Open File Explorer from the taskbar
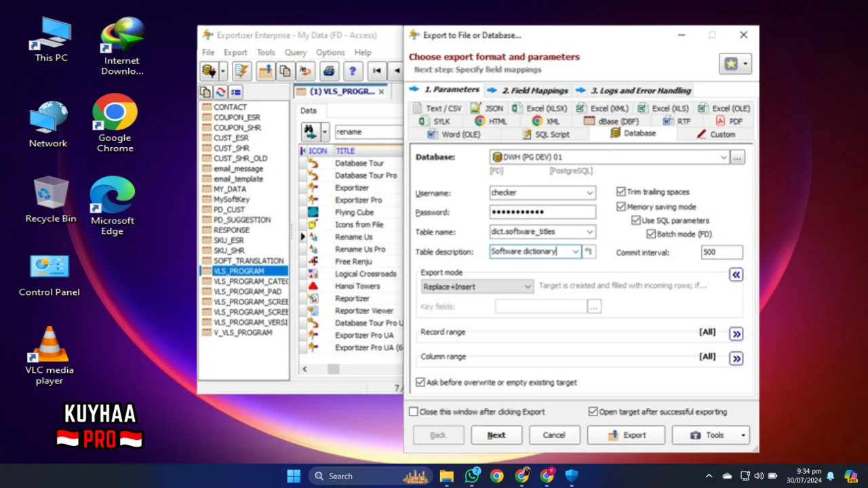 click(x=447, y=476)
